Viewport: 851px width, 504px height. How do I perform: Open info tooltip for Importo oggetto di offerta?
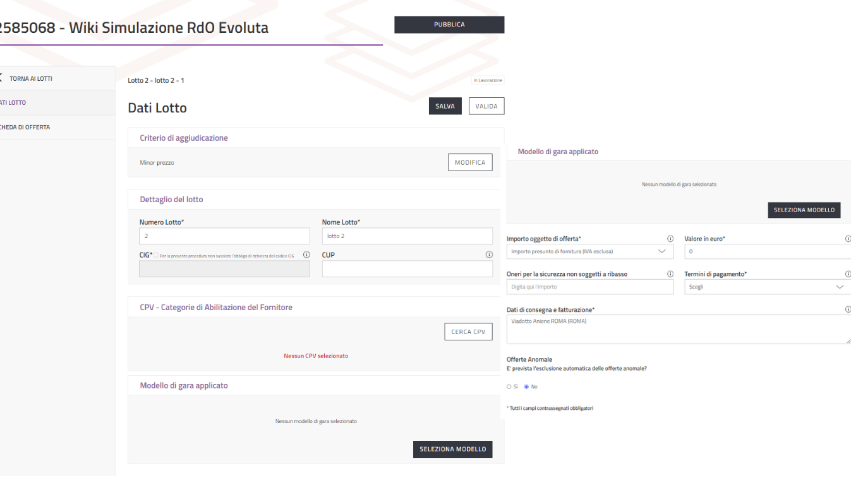[x=670, y=239]
